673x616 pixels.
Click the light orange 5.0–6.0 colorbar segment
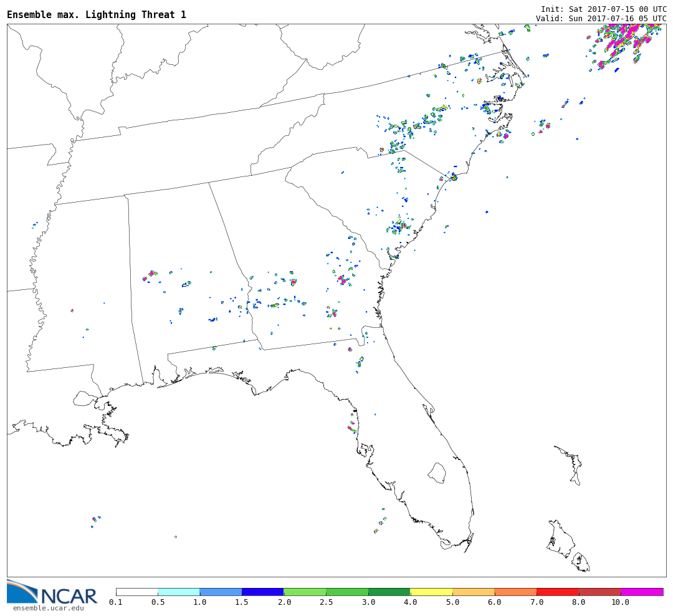click(474, 592)
